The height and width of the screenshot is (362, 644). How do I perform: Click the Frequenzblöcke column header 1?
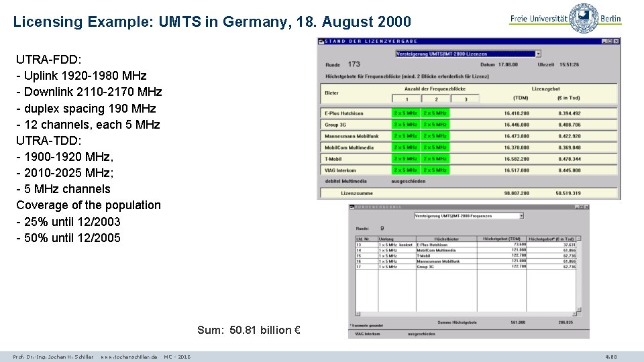click(x=407, y=99)
